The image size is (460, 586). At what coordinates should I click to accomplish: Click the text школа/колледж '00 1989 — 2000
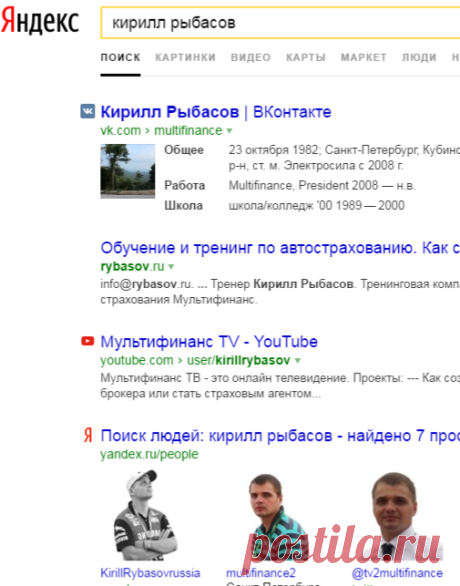point(317,206)
